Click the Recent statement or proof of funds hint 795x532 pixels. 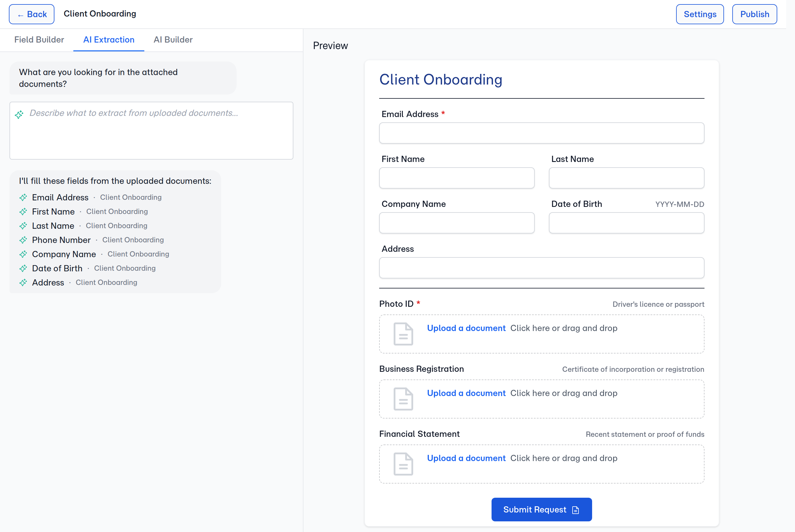pyautogui.click(x=645, y=435)
